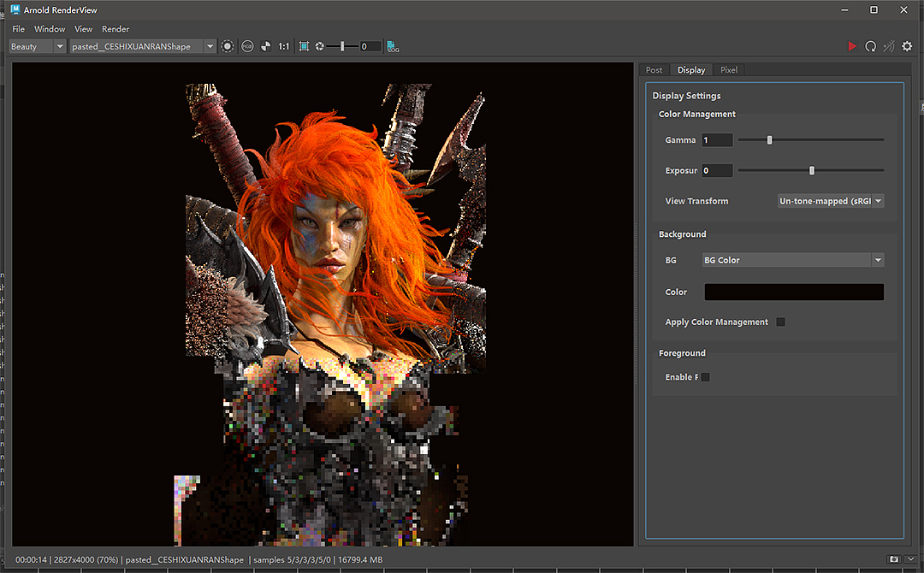The height and width of the screenshot is (573, 924).
Task: Open render settings gear icon
Action: click(x=907, y=46)
